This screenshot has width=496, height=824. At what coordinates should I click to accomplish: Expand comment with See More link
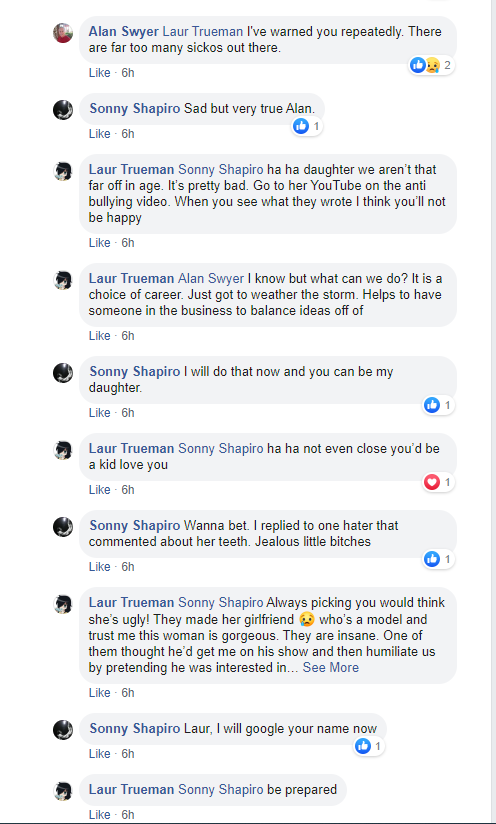[330, 667]
